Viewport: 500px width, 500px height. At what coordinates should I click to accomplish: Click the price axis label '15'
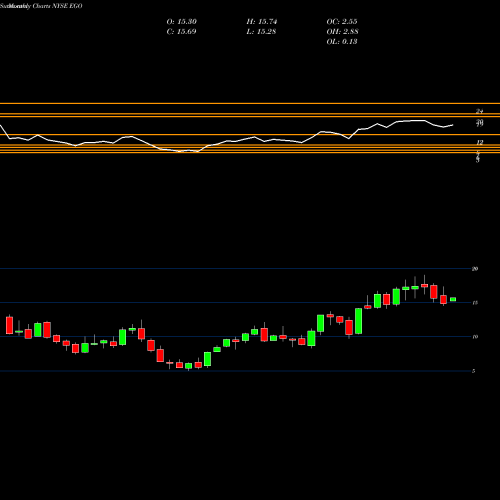point(475,303)
